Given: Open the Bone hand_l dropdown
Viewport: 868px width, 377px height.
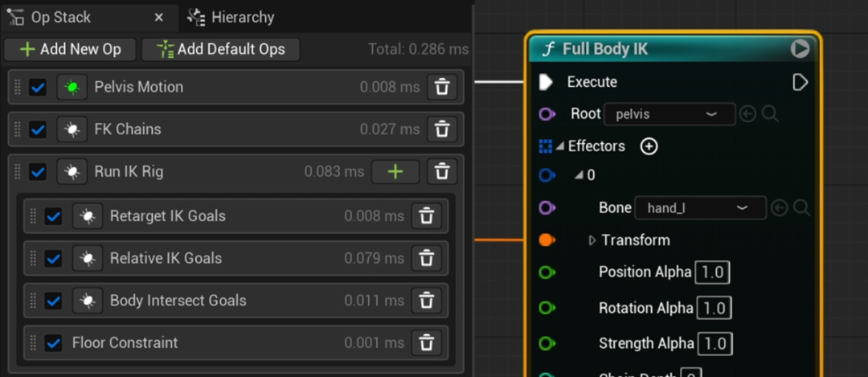Looking at the screenshot, I should click(700, 208).
